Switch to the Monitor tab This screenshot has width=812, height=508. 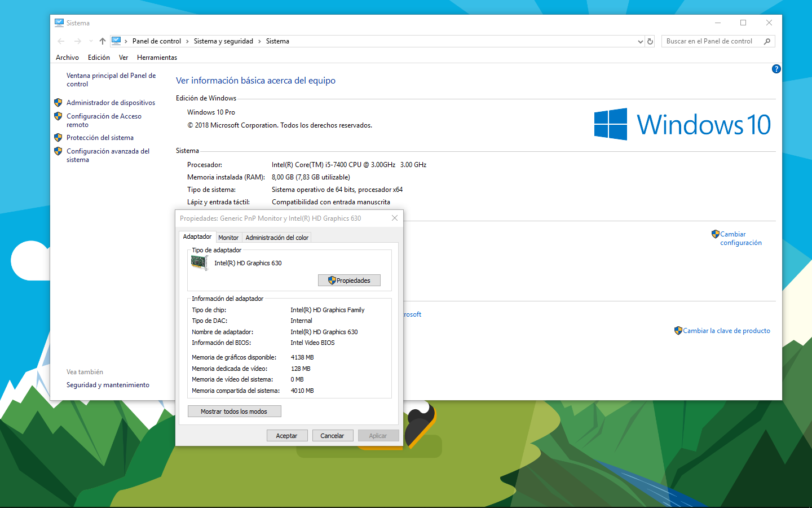[228, 238]
